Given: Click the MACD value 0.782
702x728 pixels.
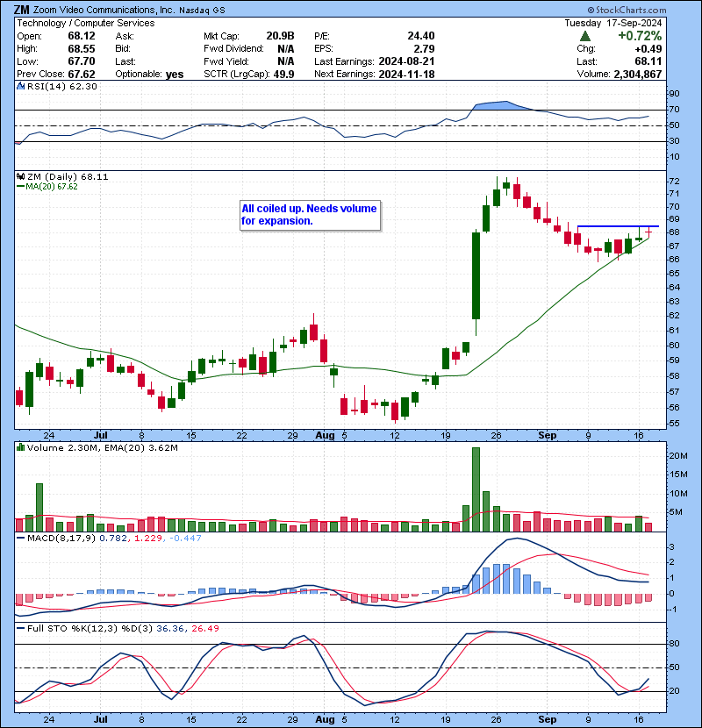Looking at the screenshot, I should 113,539.
